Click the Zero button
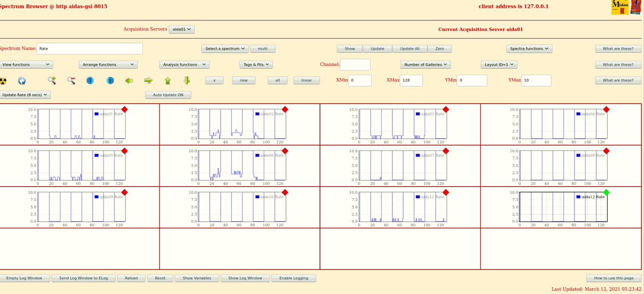Screen dimensions: 644x294 coord(440,49)
